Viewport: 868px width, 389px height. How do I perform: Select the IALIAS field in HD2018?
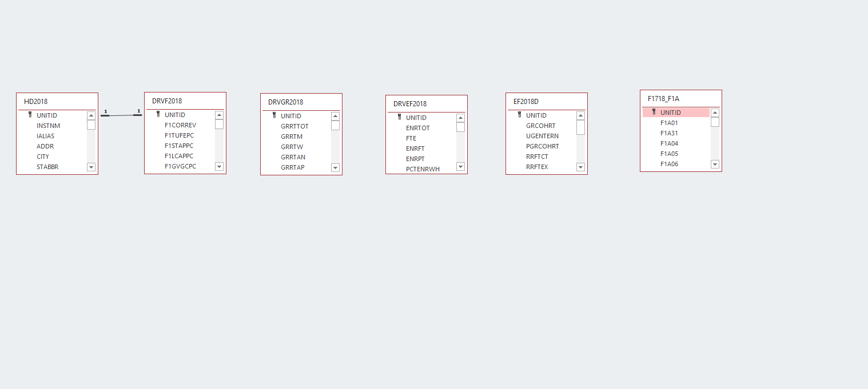click(53, 136)
